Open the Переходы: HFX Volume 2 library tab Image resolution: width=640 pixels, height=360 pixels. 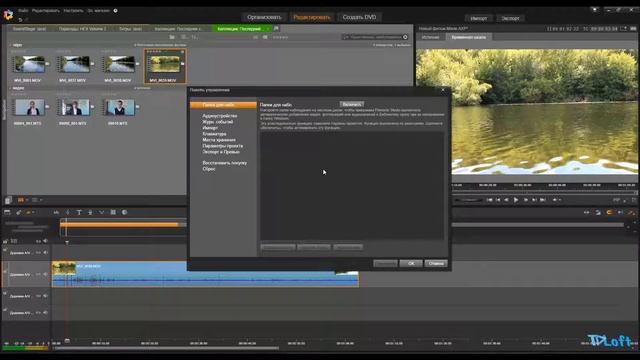82,29
